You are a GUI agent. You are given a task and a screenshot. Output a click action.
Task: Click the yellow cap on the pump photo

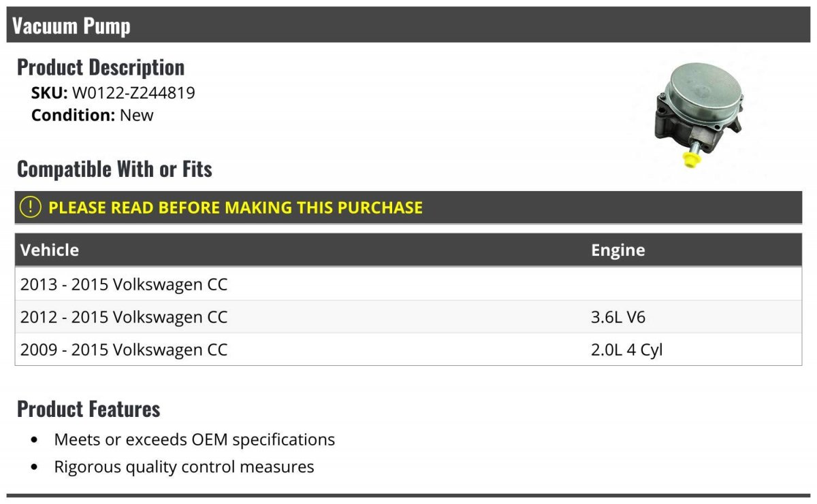[x=692, y=161]
